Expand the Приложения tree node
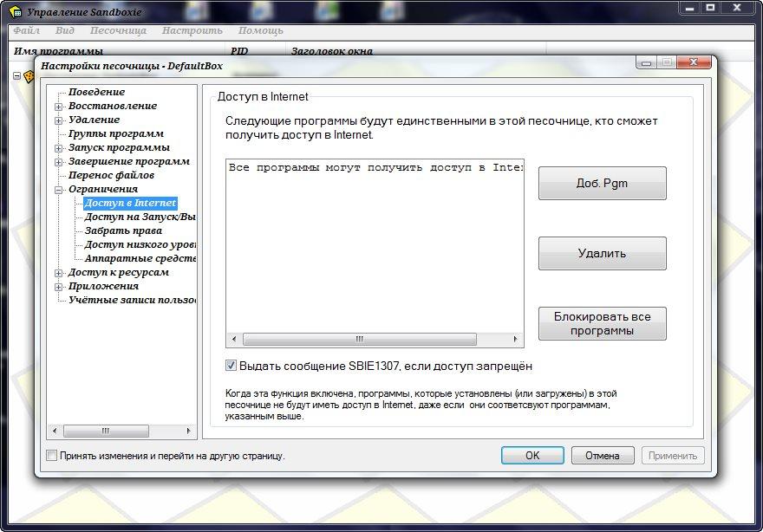763x532 pixels. [58, 287]
